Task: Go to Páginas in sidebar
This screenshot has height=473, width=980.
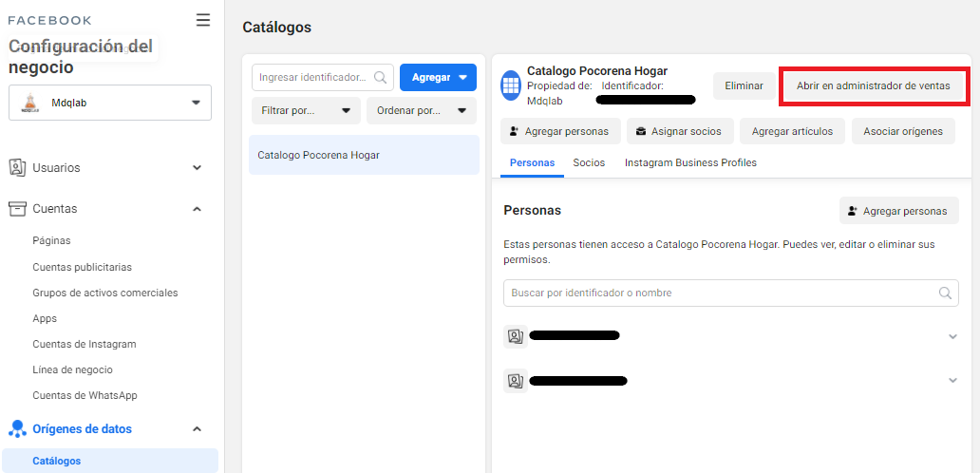Action: tap(51, 240)
